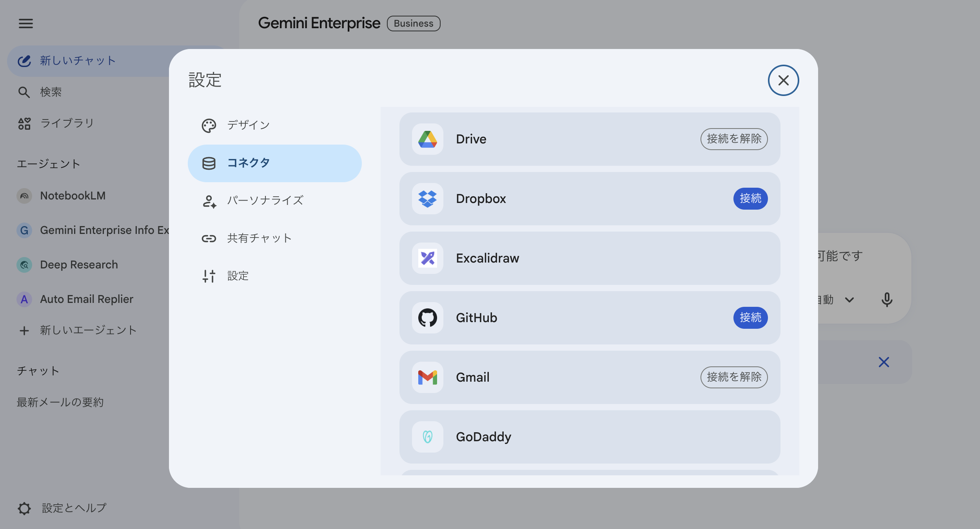
Task: Click the GoDaddy logo
Action: tap(428, 437)
